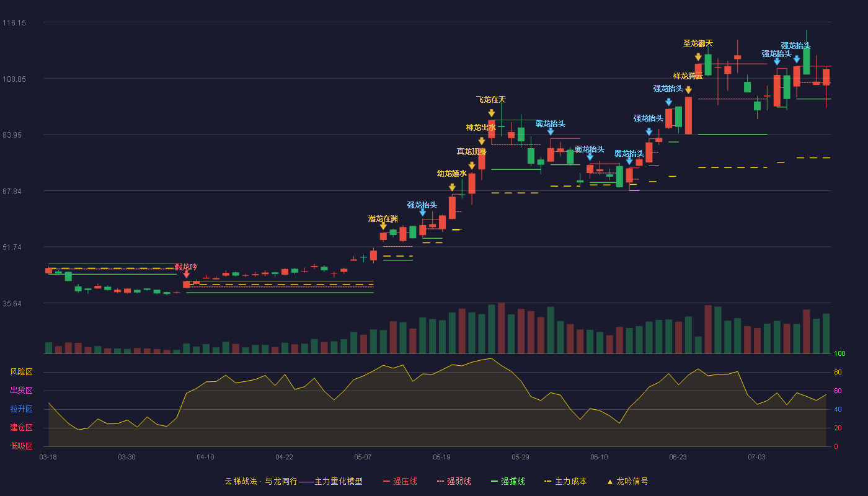
Task: Click the 03-18 date label
Action: pos(48,457)
